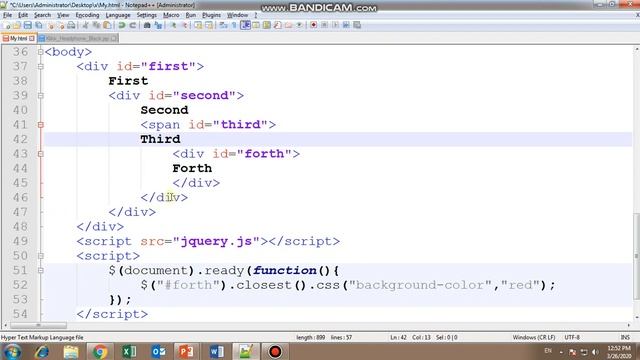Viewport: 640px width, 360px height.
Task: Collapse the script fold at line 50
Action: (x=40, y=256)
